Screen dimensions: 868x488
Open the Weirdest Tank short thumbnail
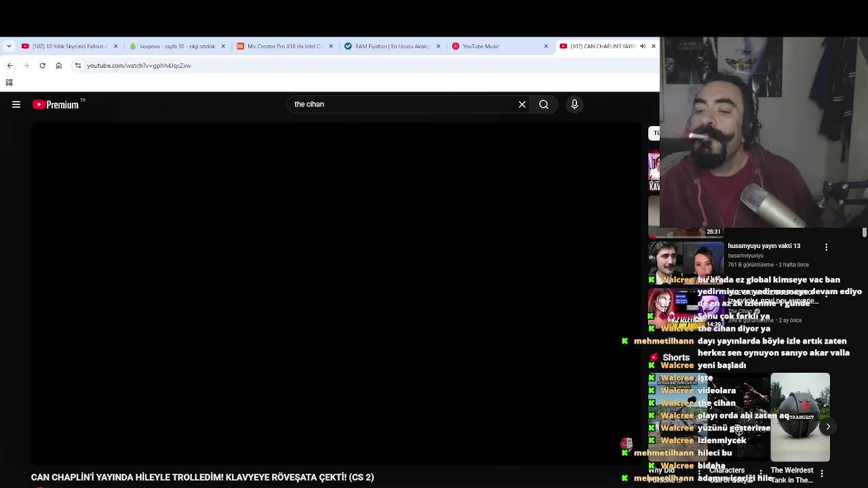pos(800,417)
